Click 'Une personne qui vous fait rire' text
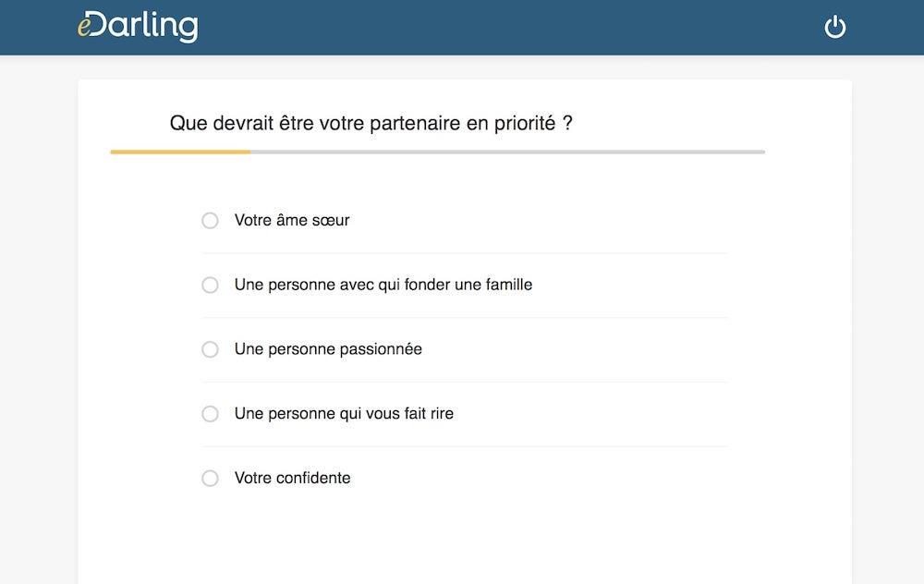This screenshot has height=584, width=924. (x=344, y=414)
